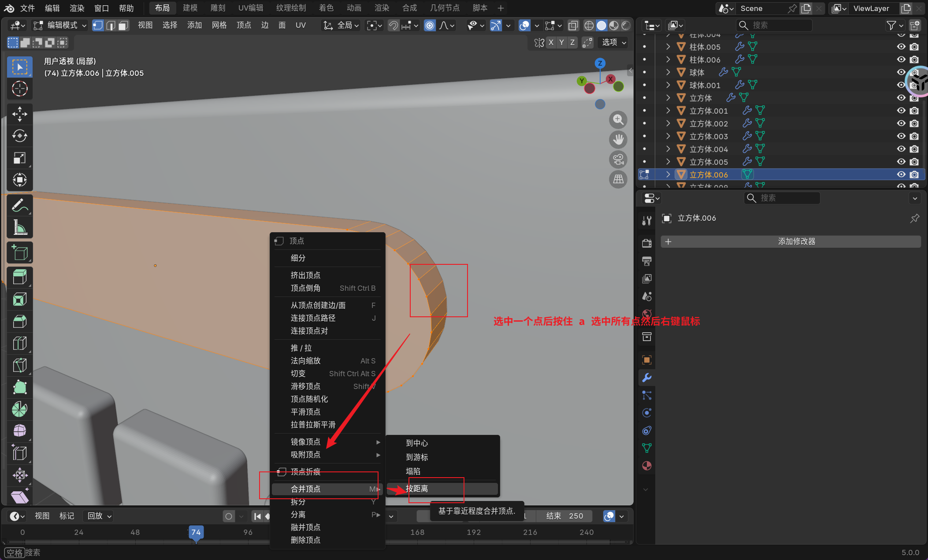Click the 细分 subdivide menu entry
The width and height of the screenshot is (928, 560).
pos(298,258)
